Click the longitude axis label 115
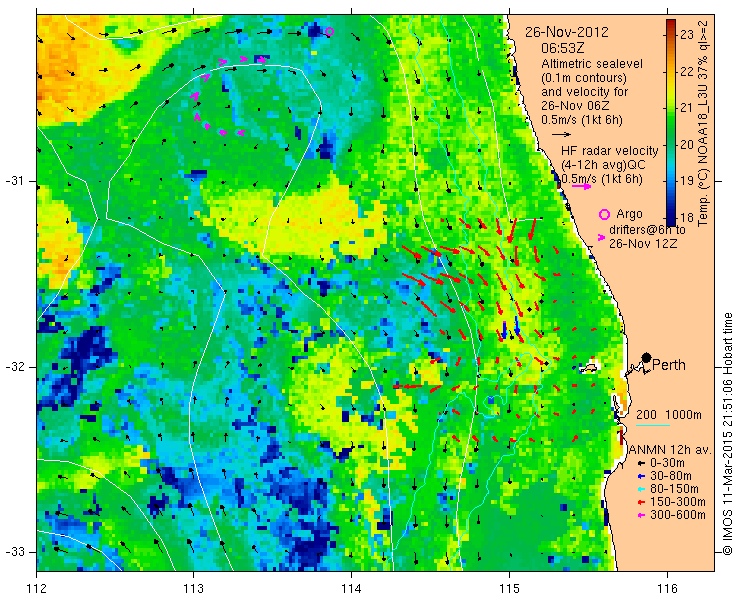Image resolution: width=740 pixels, height=600 pixels. pos(509,589)
